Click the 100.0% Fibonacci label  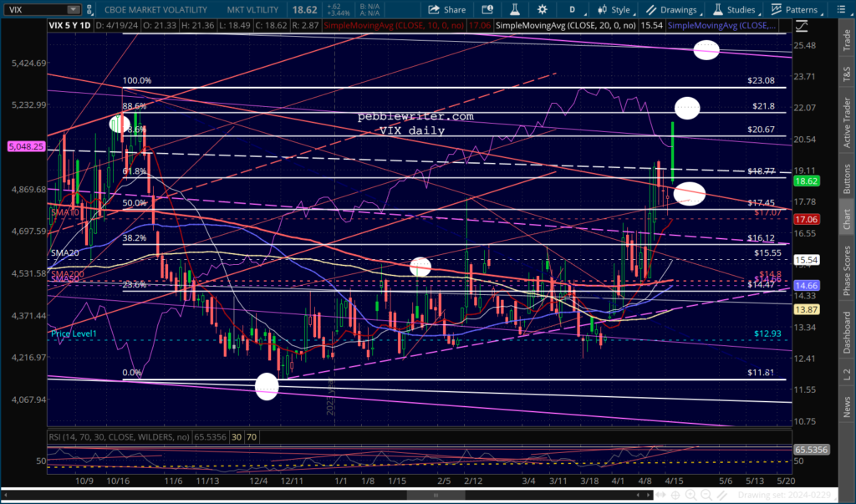[137, 80]
